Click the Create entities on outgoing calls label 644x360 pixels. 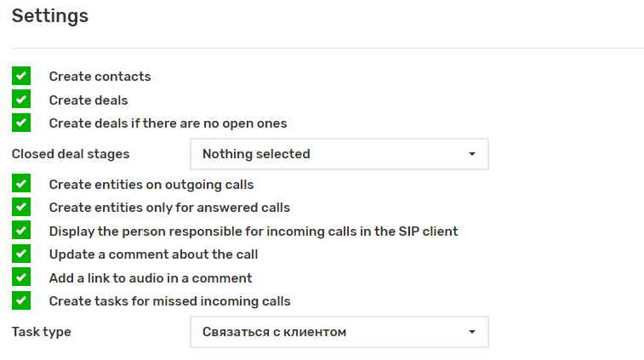click(151, 185)
